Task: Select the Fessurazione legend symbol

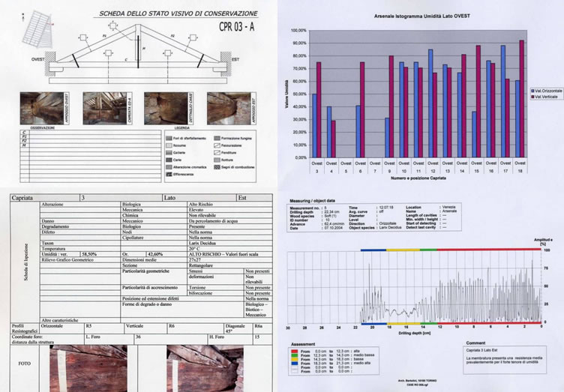Action: (217, 145)
